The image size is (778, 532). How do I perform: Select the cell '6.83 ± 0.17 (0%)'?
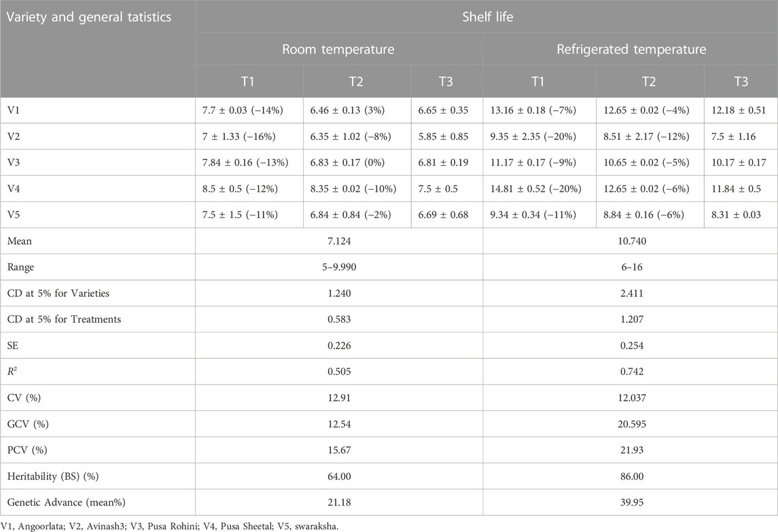coord(357,162)
